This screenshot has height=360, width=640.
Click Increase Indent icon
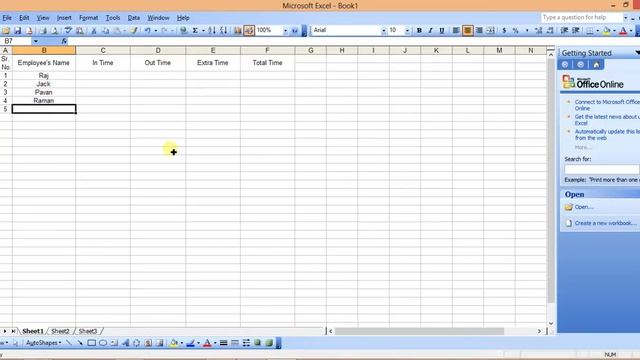point(576,31)
